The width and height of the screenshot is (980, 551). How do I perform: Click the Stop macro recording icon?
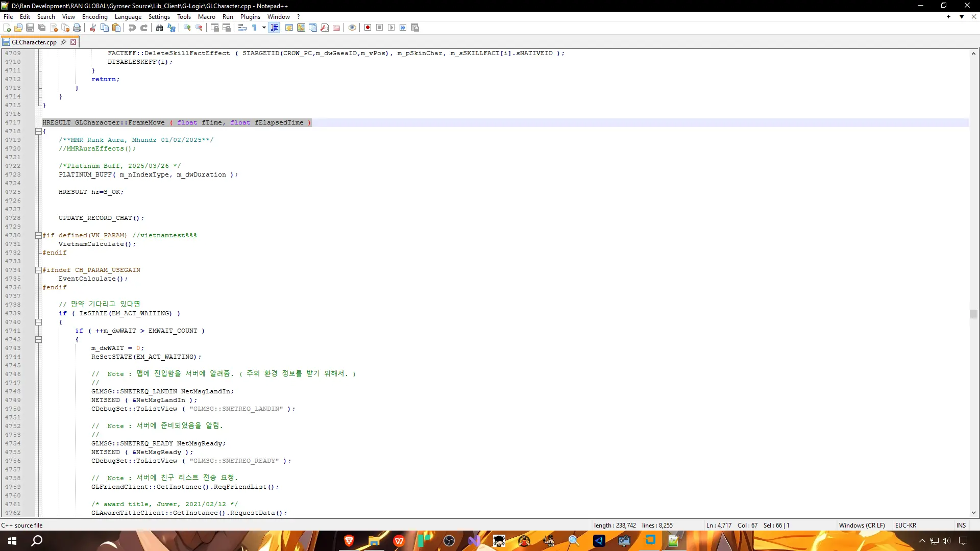point(379,28)
